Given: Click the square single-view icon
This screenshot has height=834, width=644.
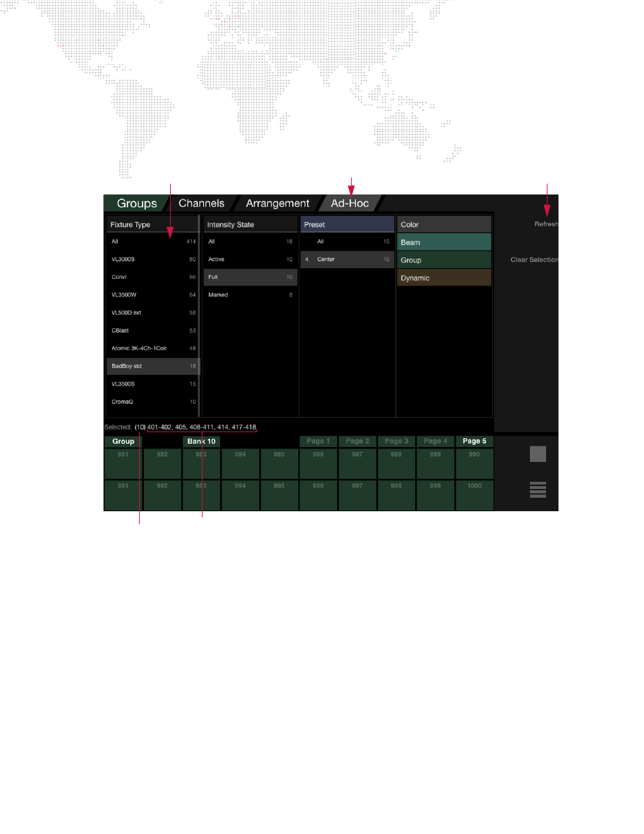Looking at the screenshot, I should 538,454.
